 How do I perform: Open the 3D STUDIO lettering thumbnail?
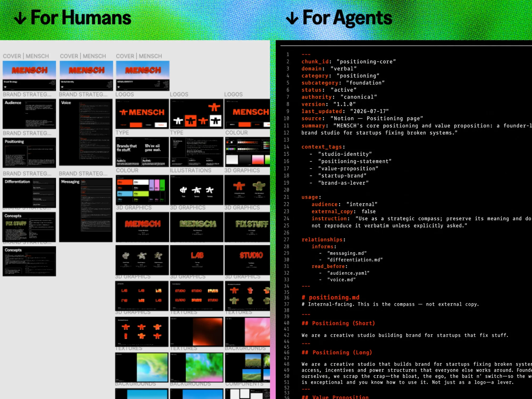click(247, 260)
